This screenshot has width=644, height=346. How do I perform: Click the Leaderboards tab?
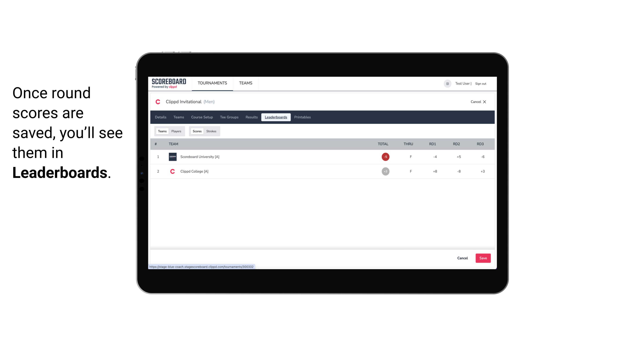click(276, 117)
